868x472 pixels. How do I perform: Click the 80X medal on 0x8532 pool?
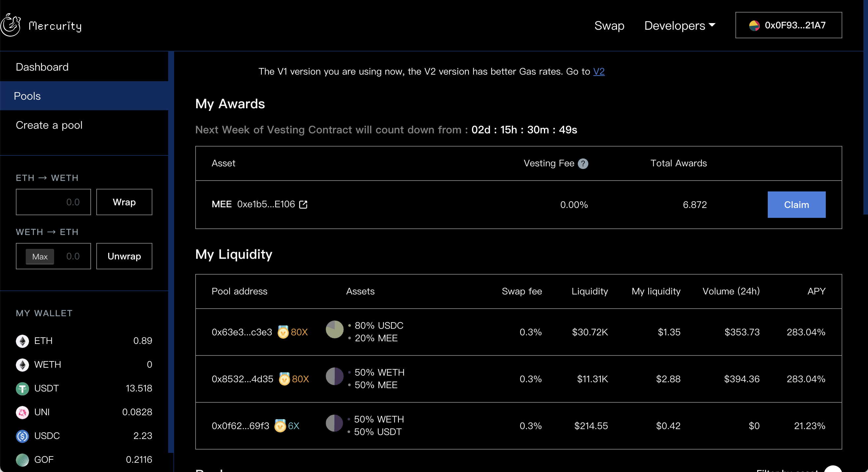pos(284,379)
